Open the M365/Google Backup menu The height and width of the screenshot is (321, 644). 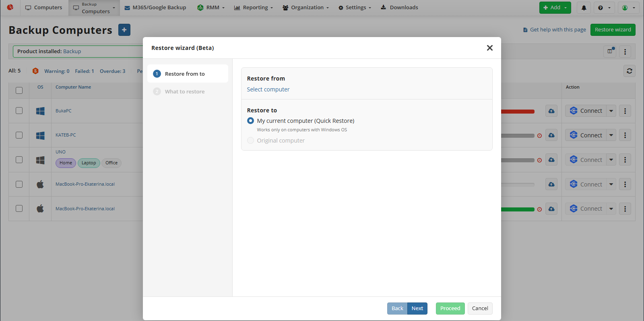click(x=155, y=8)
